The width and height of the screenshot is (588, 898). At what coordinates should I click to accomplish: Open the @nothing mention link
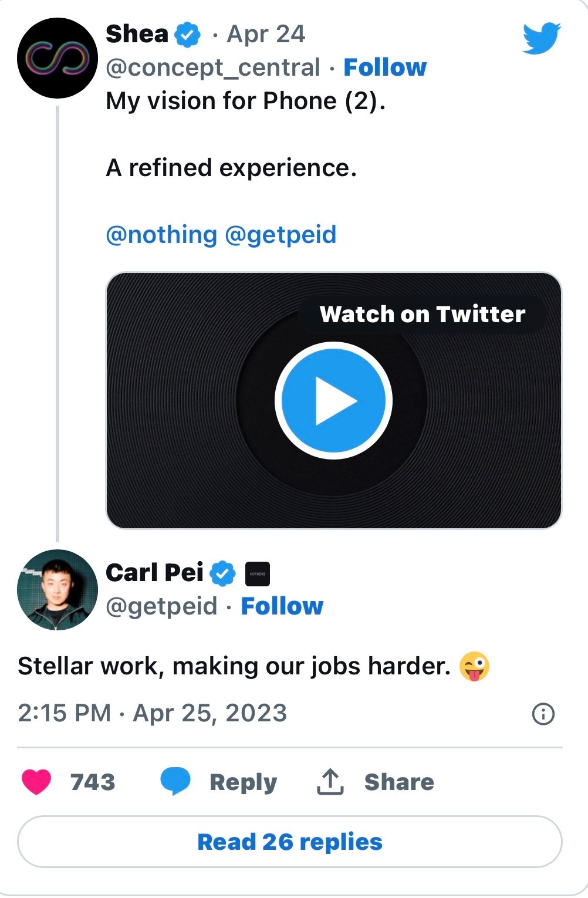(x=161, y=235)
